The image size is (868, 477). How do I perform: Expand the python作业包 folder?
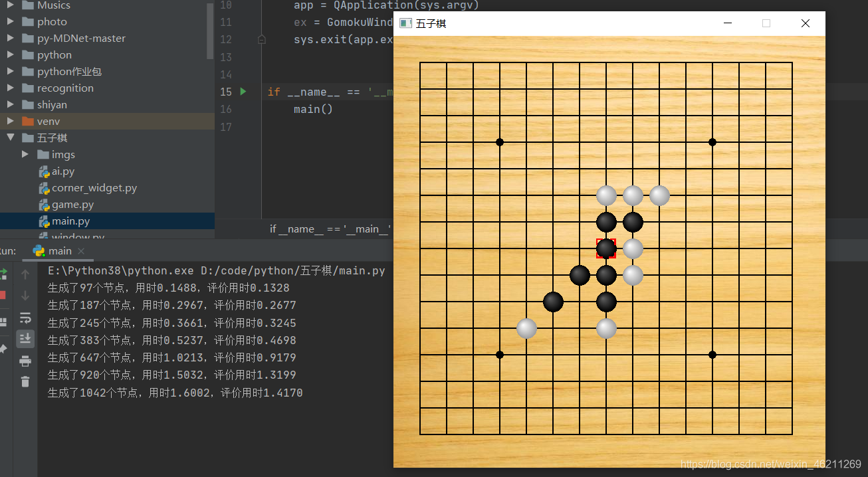[x=10, y=72]
